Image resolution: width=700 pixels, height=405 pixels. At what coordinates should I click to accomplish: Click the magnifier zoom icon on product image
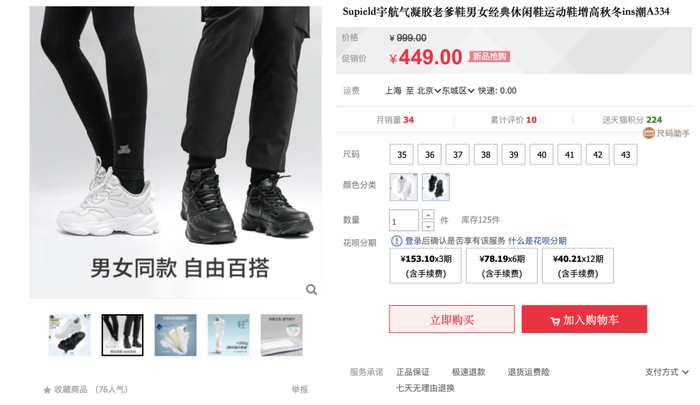[x=311, y=290]
